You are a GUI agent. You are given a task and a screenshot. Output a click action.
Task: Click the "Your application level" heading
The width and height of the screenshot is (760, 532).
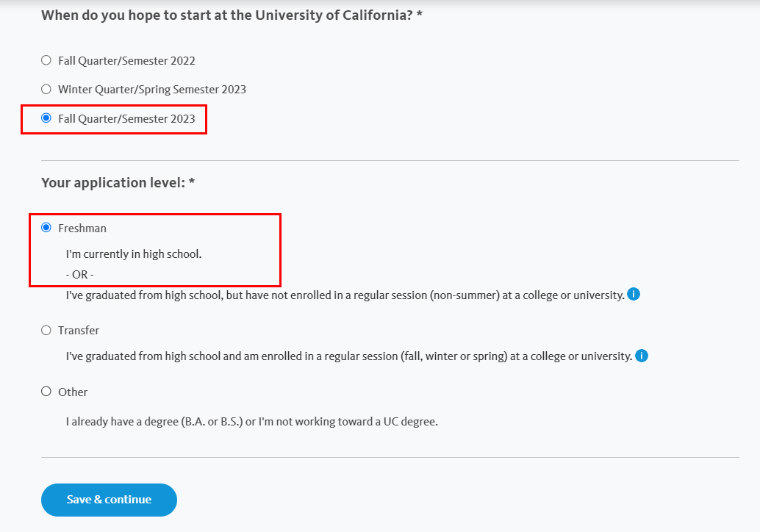point(118,183)
